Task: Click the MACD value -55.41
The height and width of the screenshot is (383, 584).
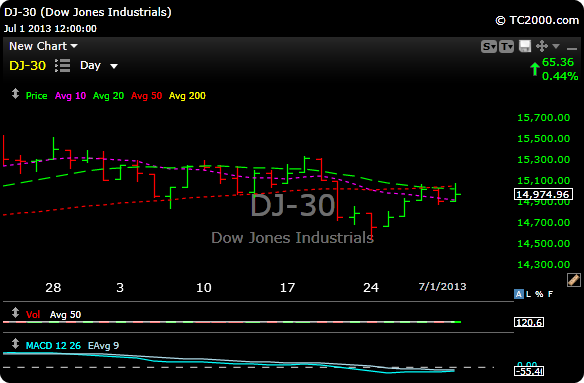Action: pyautogui.click(x=529, y=371)
